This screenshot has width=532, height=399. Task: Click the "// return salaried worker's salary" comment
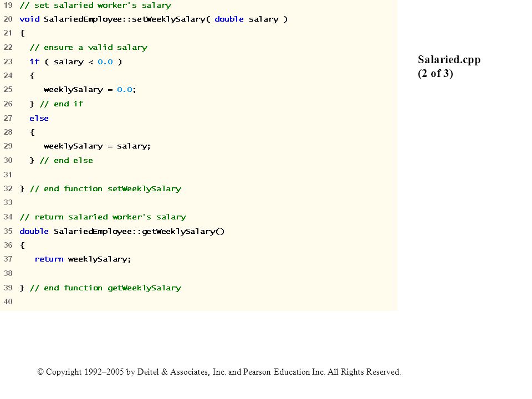tap(103, 217)
